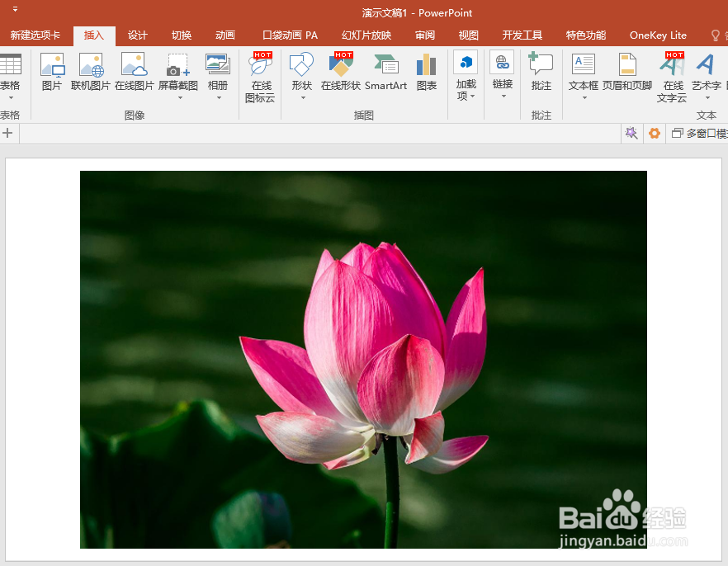728x566 pixels.
Task: Click the 屏幕截图 screenshot icon
Action: 178,64
